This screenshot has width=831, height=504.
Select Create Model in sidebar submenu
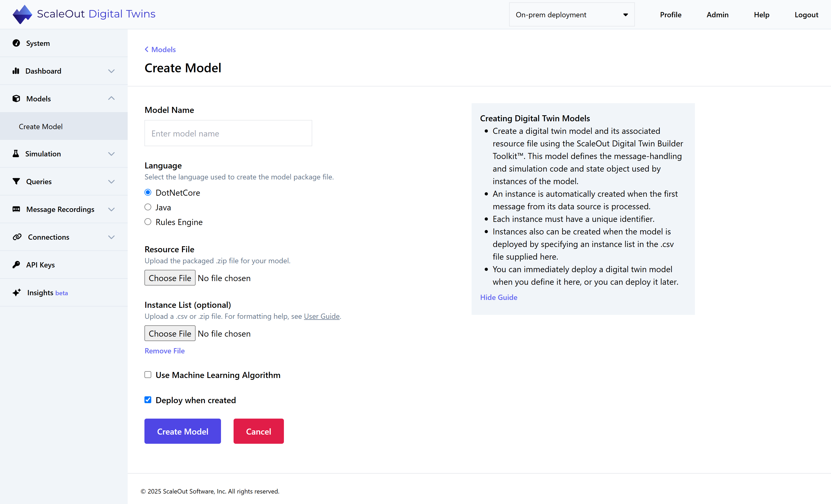pos(64,126)
